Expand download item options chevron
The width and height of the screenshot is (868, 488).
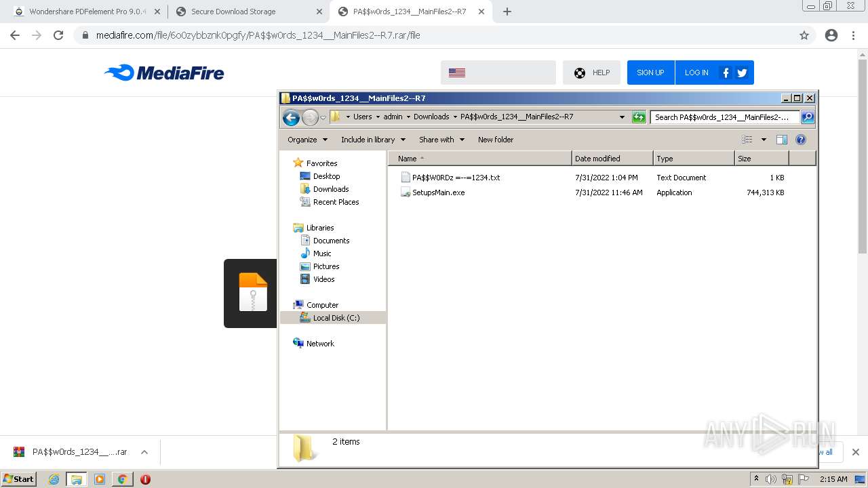click(144, 452)
